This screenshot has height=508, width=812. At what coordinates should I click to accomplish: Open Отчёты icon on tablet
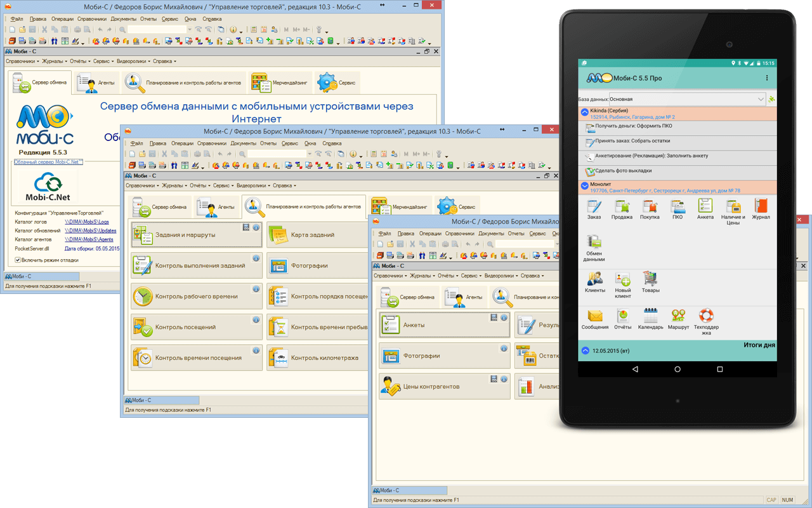click(623, 319)
